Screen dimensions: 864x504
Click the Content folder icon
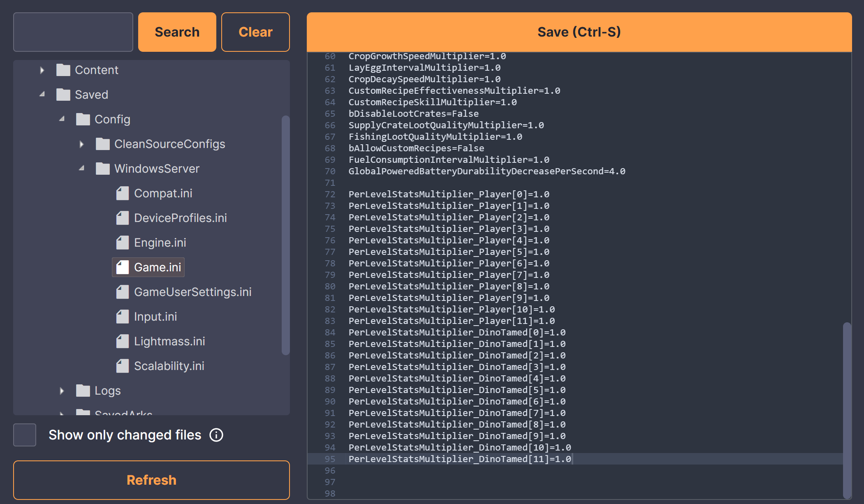pos(63,70)
